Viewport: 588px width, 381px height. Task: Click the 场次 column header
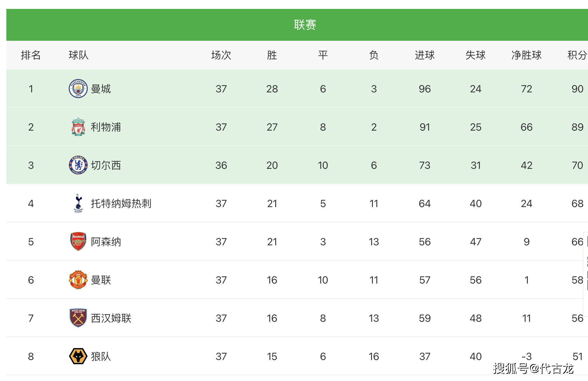tap(221, 55)
